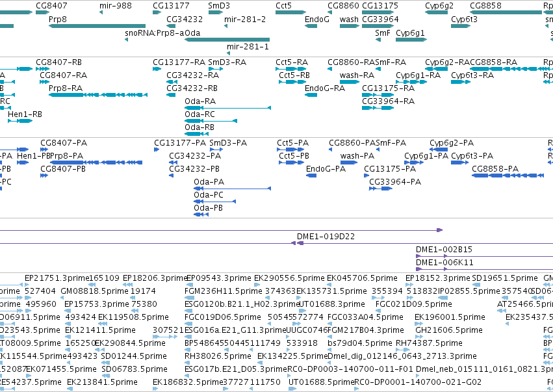The image size is (553, 392).
Task: Click the mir-988 gene label
Action: point(116,6)
